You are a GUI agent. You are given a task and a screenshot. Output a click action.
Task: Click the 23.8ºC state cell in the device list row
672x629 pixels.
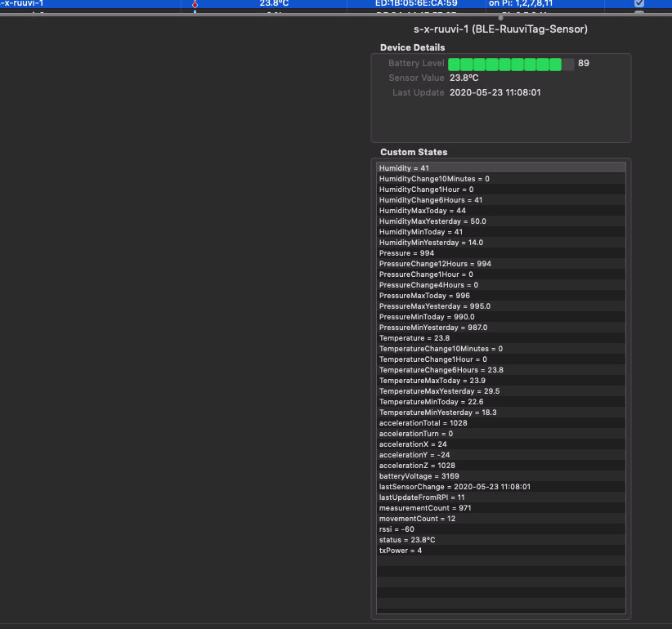274,3
